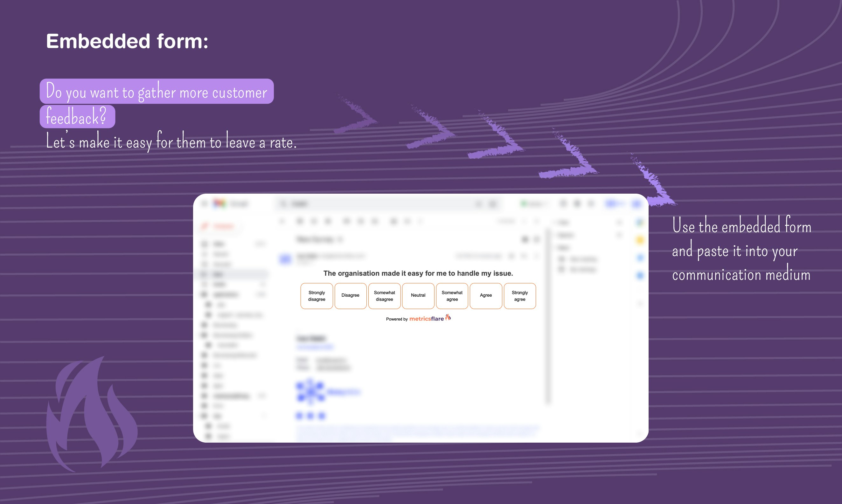Click the back arrow above the email

pos(282,221)
